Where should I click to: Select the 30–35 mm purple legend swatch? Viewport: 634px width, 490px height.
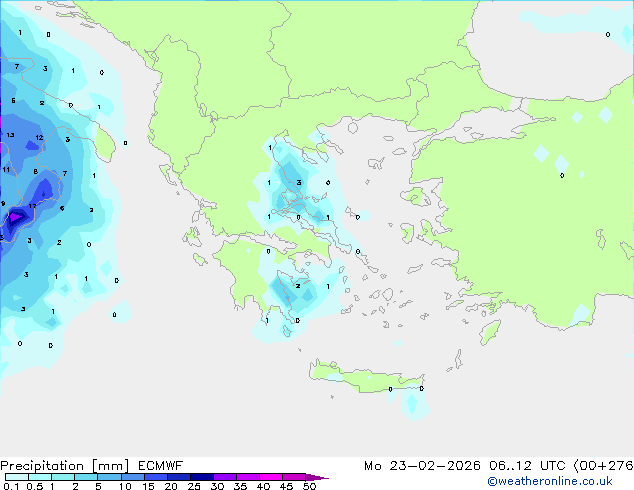[225, 477]
